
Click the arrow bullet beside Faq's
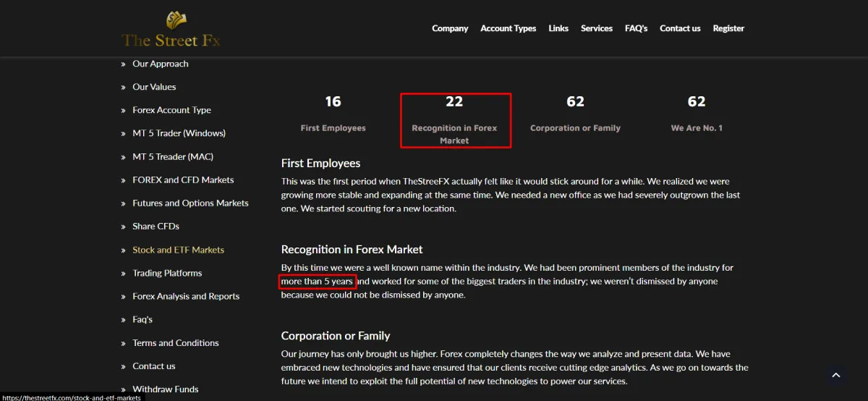(x=123, y=320)
